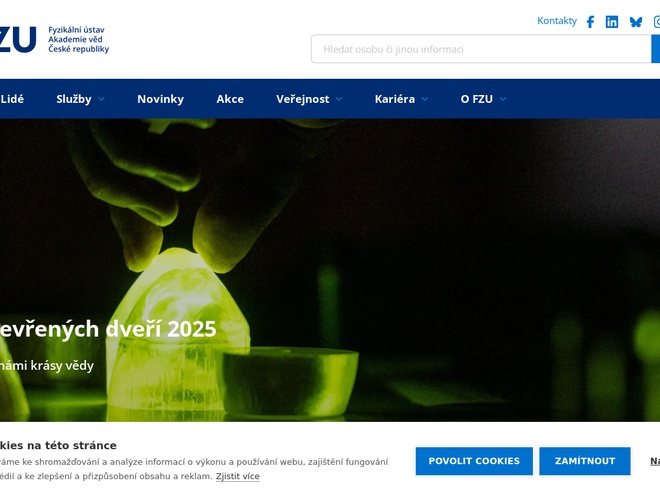Expand the Služby dropdown menu
The image size is (660, 500).
(80, 99)
